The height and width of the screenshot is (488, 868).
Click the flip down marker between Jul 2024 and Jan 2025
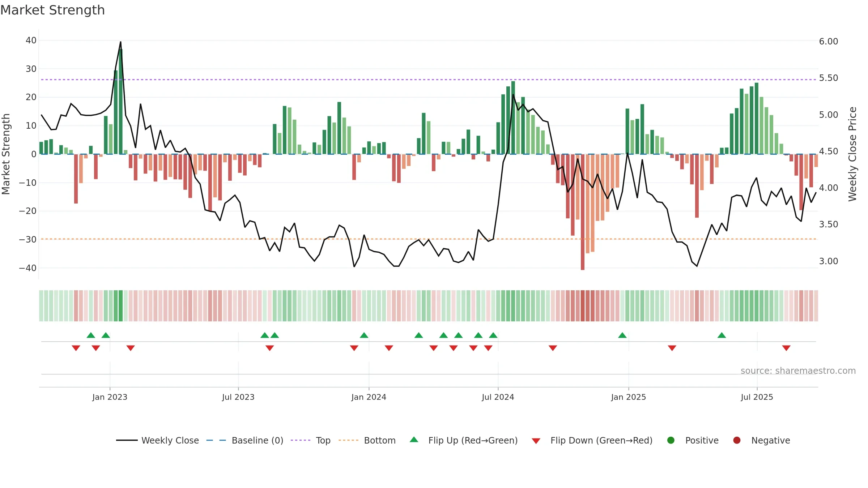[x=553, y=348]
